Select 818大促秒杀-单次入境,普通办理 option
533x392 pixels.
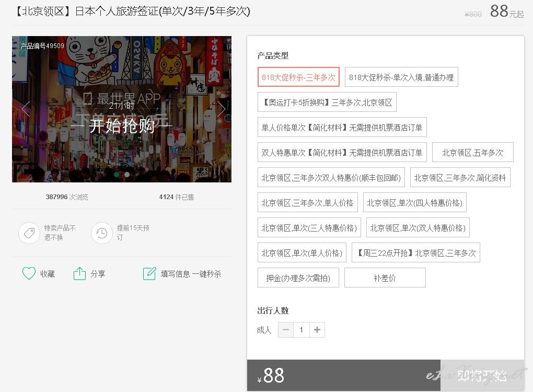click(401, 77)
